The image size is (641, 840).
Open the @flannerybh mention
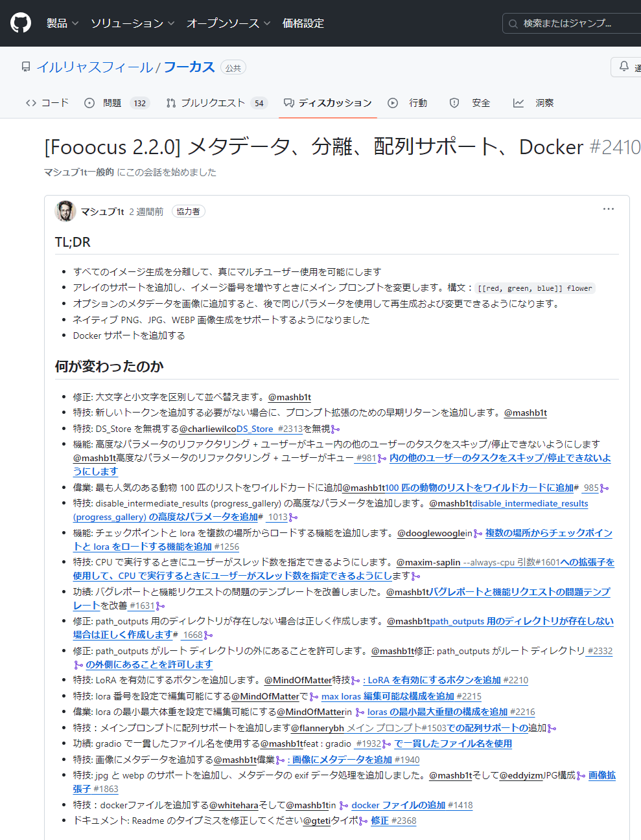click(318, 728)
